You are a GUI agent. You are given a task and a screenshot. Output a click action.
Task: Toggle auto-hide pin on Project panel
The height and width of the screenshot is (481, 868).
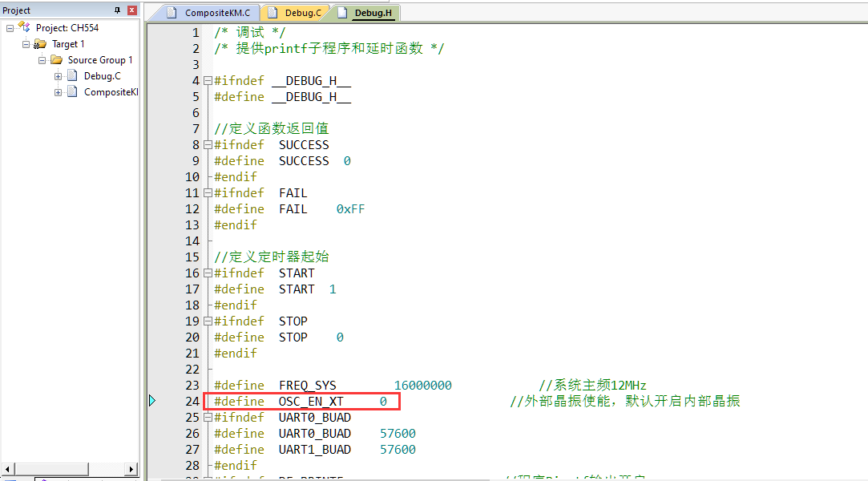118,10
